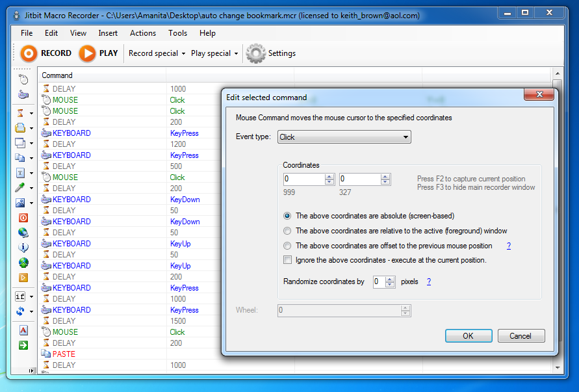Open dropdown arrow beside type-text T icon
This screenshot has height=392, width=579.
pyautogui.click(x=31, y=173)
